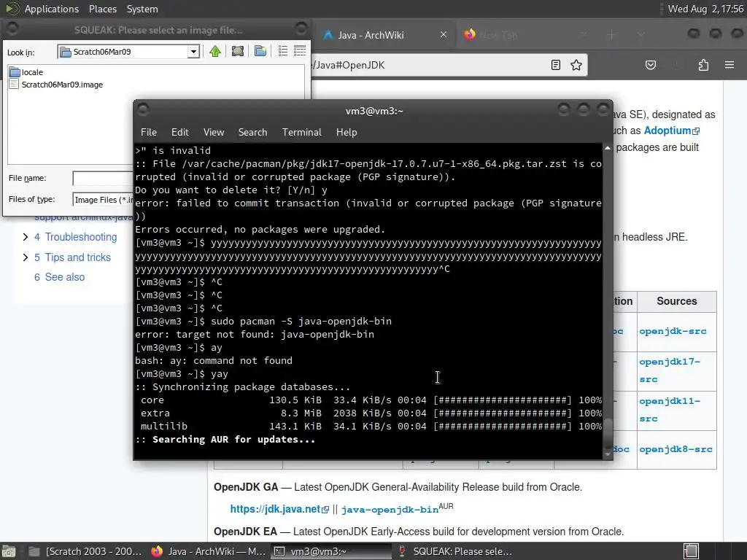
Task: Switch to the Scratch 2003 taskbar window
Action: coord(85,551)
